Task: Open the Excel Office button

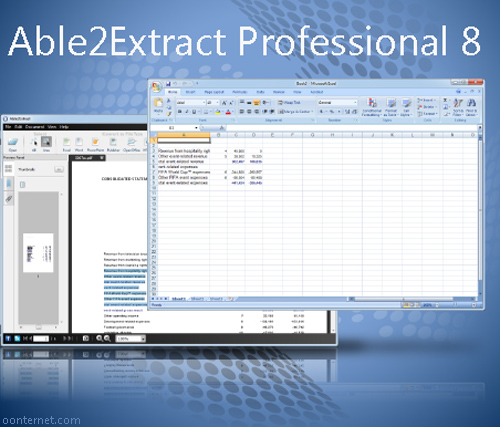Action: coord(156,87)
